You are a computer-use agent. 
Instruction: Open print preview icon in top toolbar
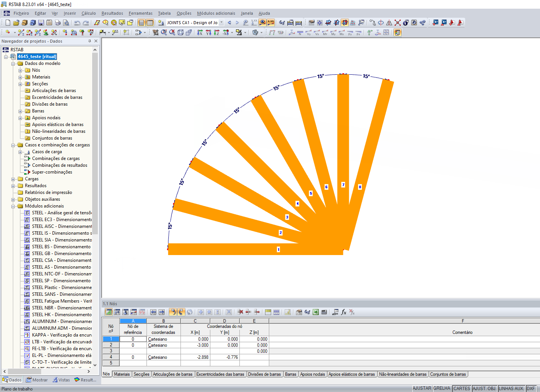tap(66, 23)
